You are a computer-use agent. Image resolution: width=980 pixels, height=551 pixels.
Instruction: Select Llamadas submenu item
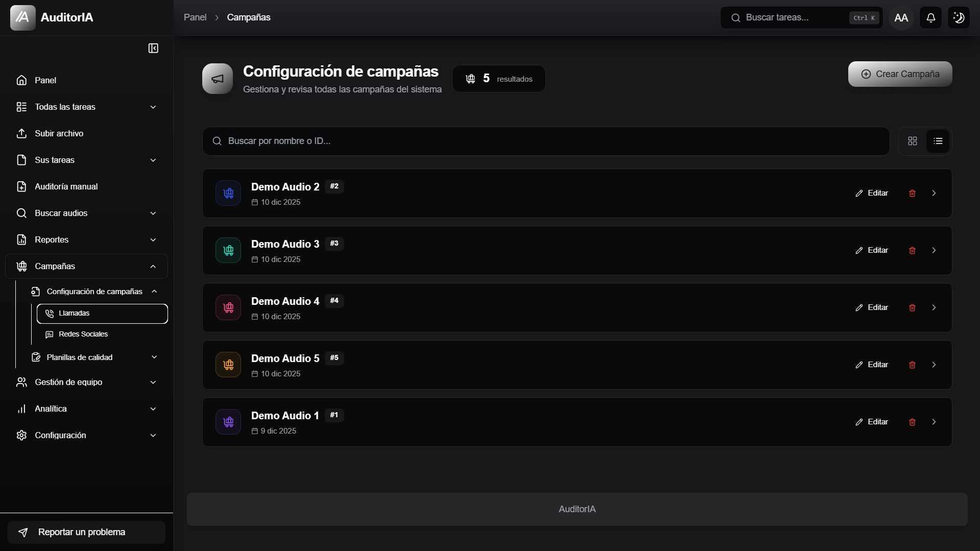tap(102, 314)
